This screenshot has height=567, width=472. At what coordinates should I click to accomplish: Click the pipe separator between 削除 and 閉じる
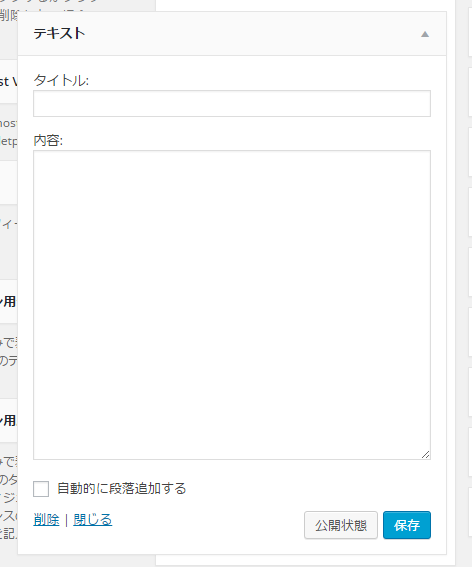tap(66, 520)
